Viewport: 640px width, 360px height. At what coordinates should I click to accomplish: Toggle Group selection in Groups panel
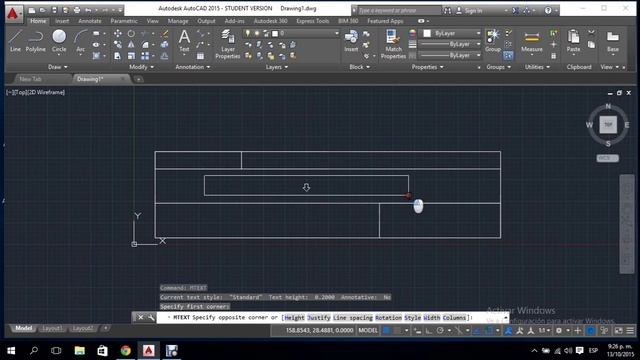tap(508, 56)
